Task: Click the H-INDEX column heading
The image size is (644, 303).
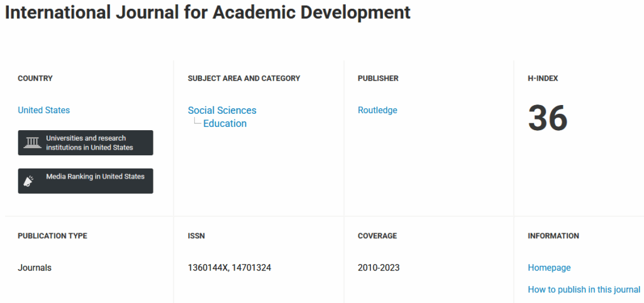Action: click(543, 78)
